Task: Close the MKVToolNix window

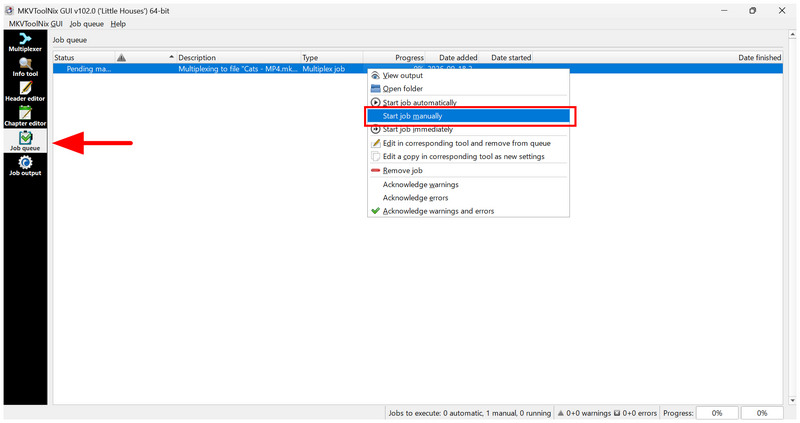Action: 782,11
